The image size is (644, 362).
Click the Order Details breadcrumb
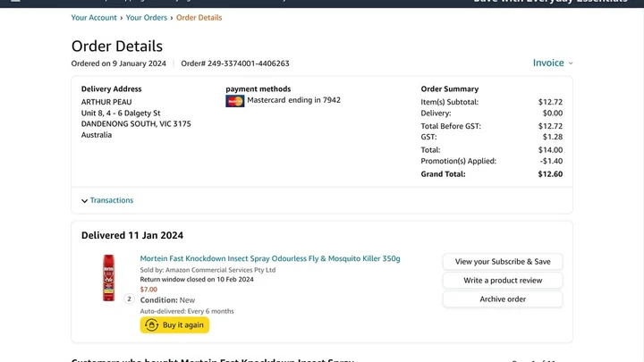pyautogui.click(x=199, y=18)
